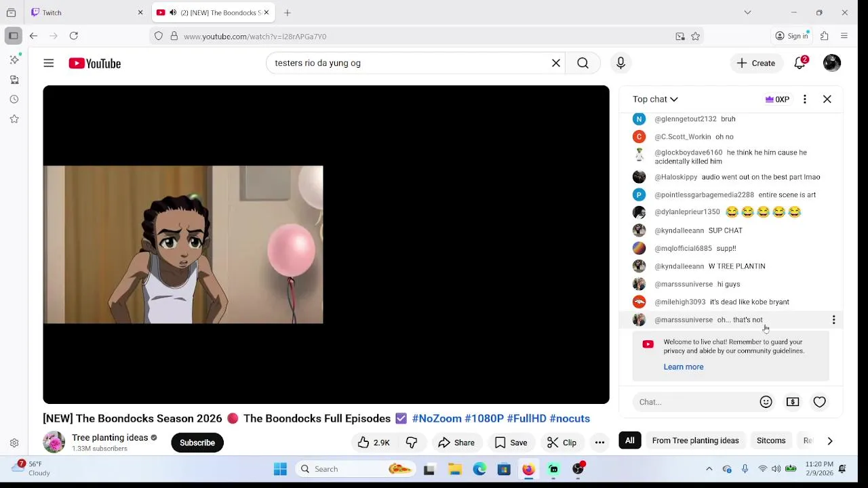Go back in browser history
This screenshot has height=488, width=868.
pyautogui.click(x=33, y=36)
